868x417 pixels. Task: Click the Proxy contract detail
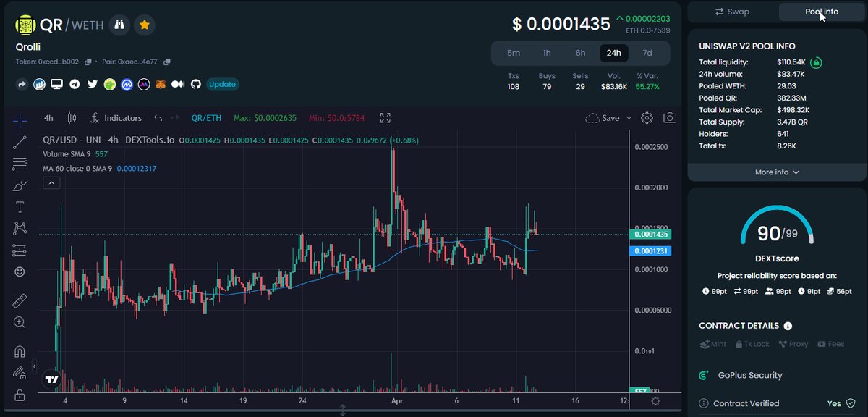[793, 344]
